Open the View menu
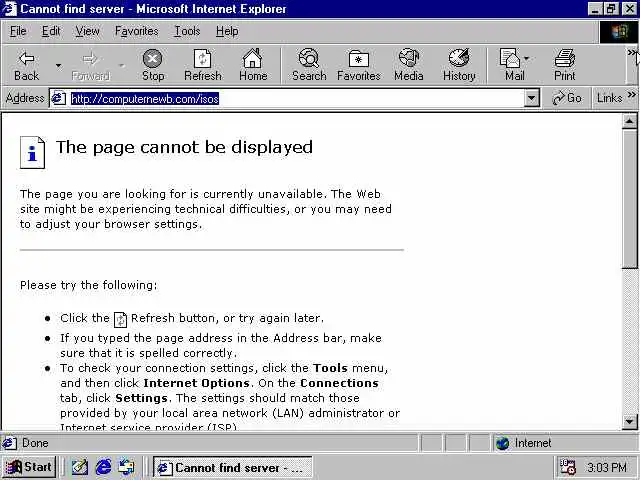 pos(87,31)
